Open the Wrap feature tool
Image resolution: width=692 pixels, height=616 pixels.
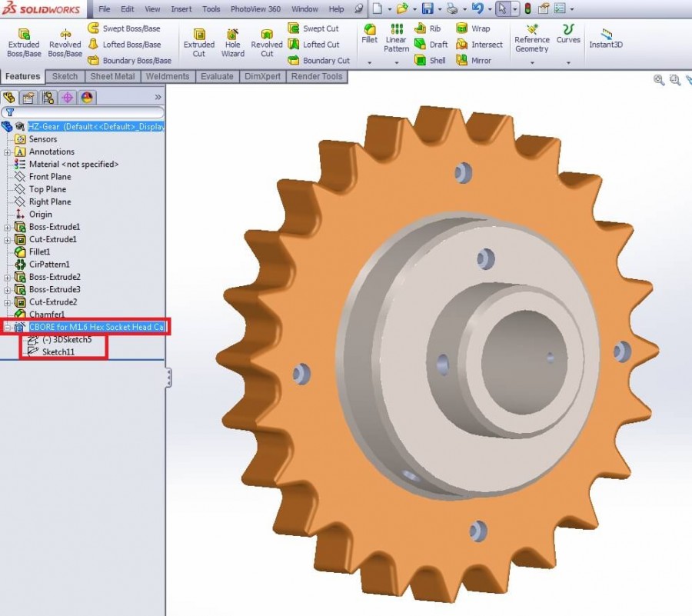click(478, 28)
